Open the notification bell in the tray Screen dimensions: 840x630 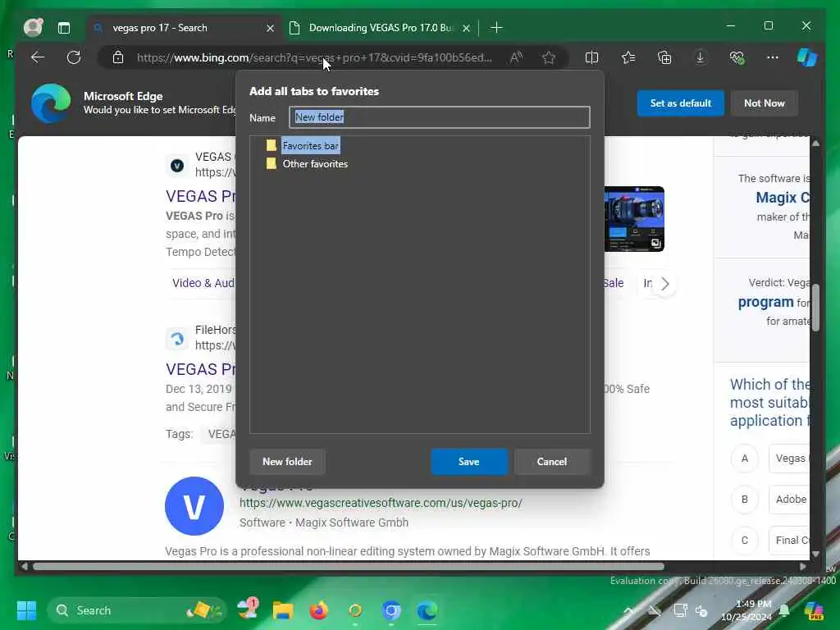click(x=784, y=610)
